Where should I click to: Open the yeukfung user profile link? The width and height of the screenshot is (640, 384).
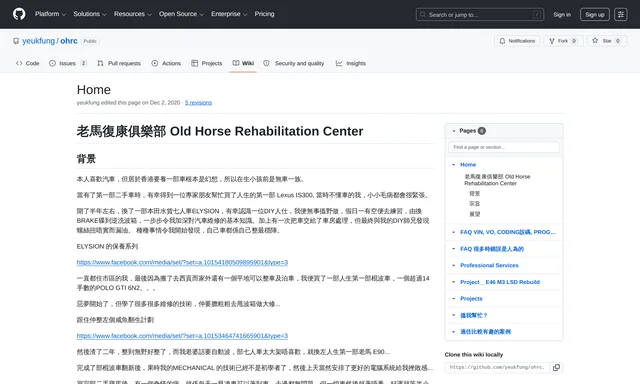coord(38,41)
